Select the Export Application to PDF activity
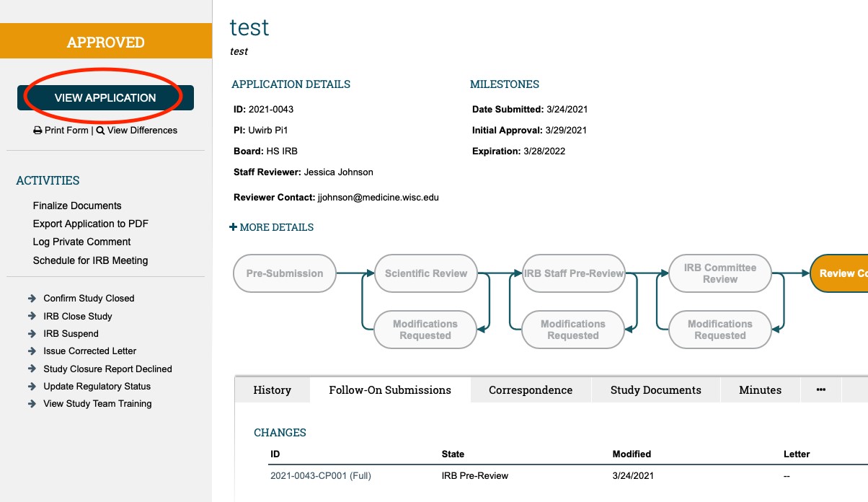Viewport: 868px width, 502px height. [89, 224]
